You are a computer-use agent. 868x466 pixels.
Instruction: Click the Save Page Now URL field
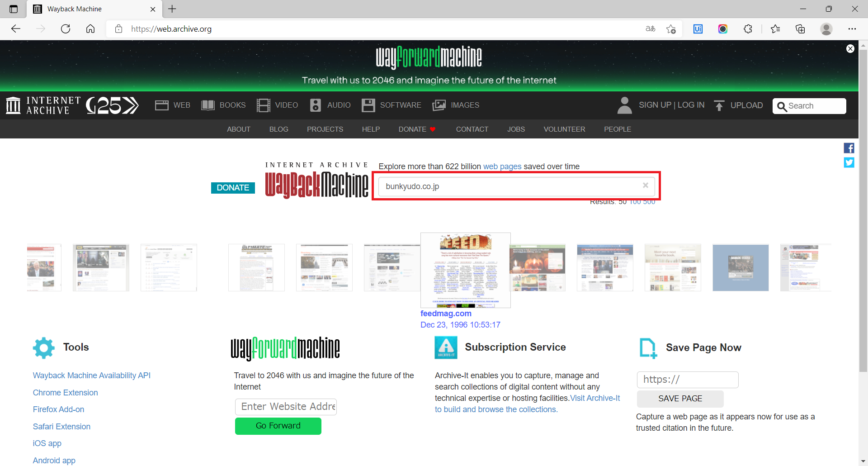click(687, 380)
